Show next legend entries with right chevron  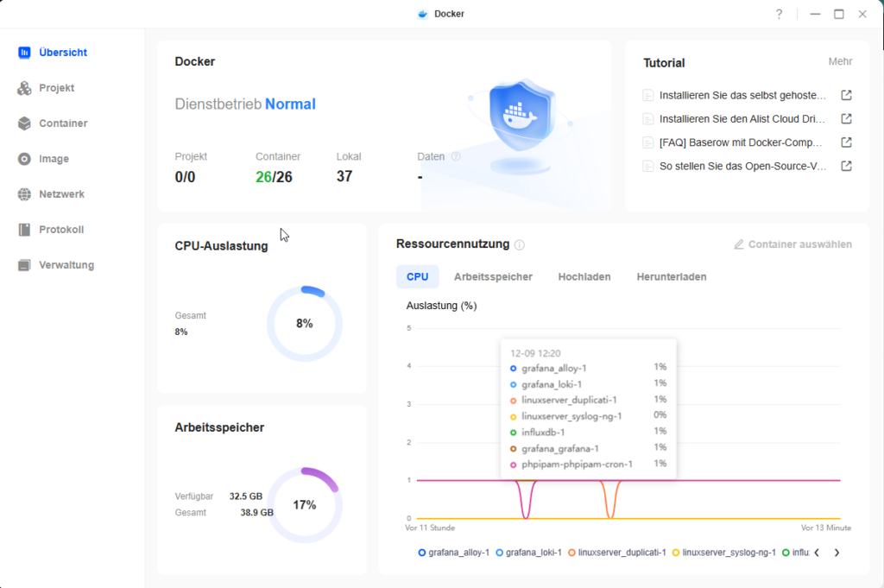pyautogui.click(x=837, y=553)
